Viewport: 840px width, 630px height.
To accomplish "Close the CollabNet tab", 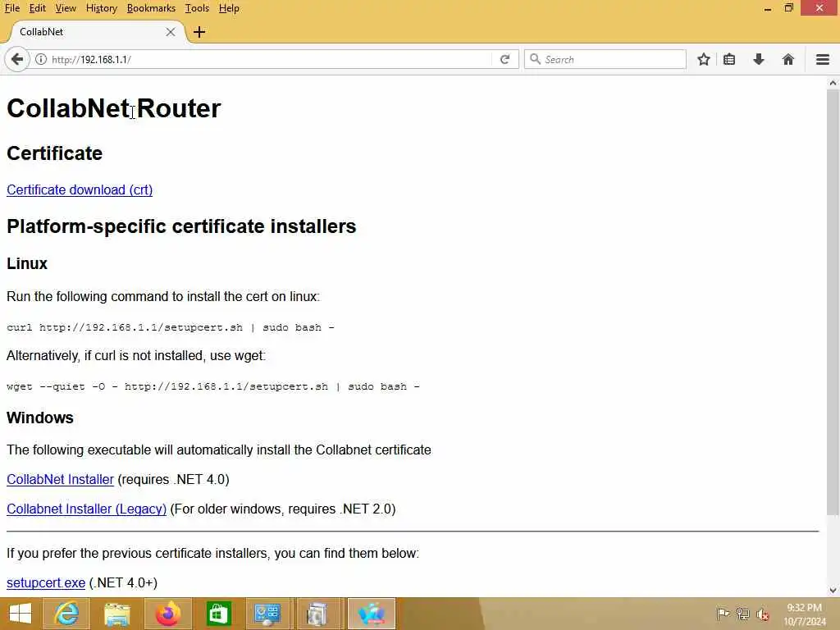I will click(x=171, y=32).
